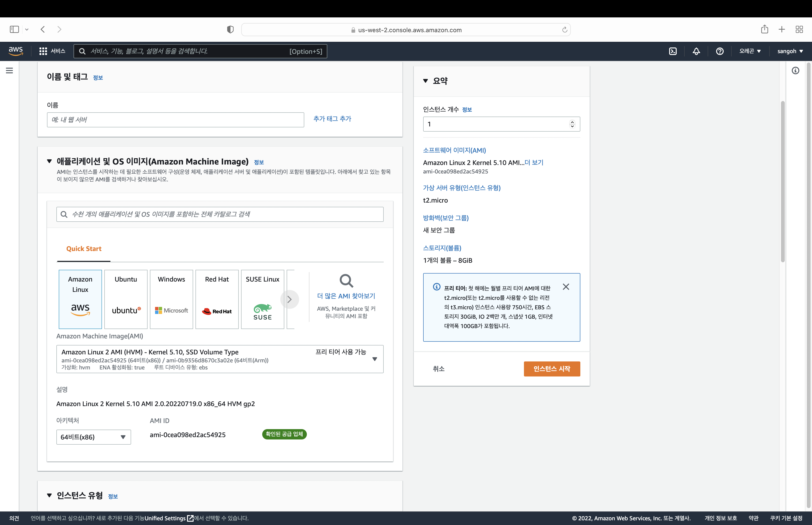This screenshot has height=525, width=812.
Task: Switch to the Quick Start tab
Action: (x=84, y=249)
